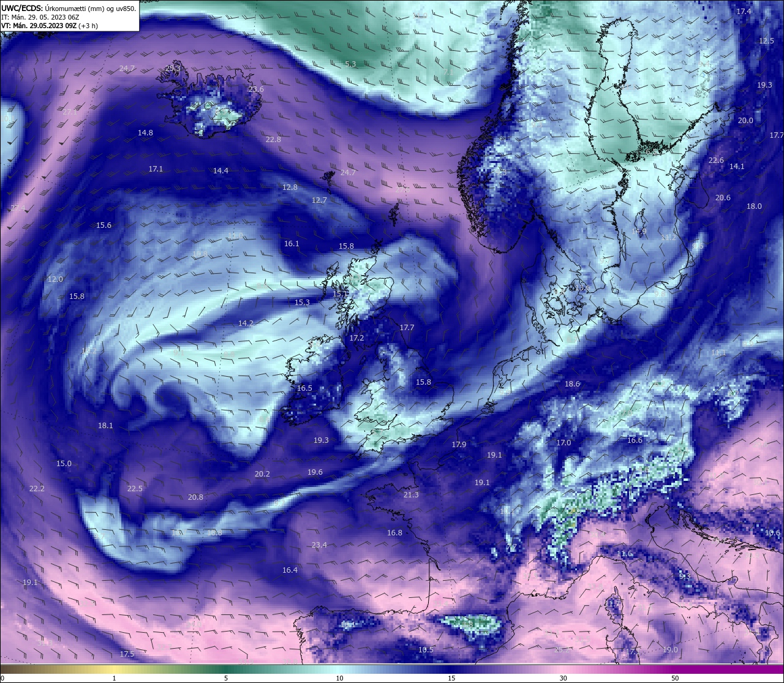Viewport: 784px width, 683px height.
Task: Click the 16.1 value northwest of Scotland
Action: coord(292,244)
